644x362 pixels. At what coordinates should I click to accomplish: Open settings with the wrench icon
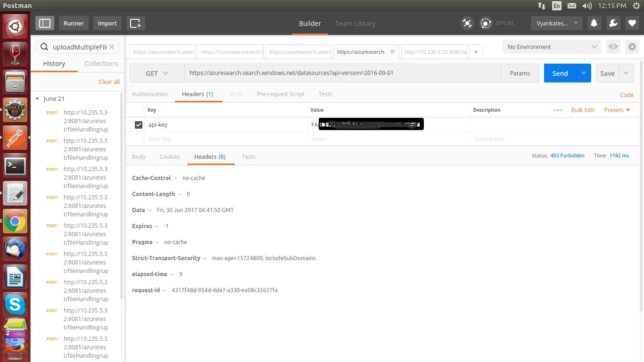point(613,23)
